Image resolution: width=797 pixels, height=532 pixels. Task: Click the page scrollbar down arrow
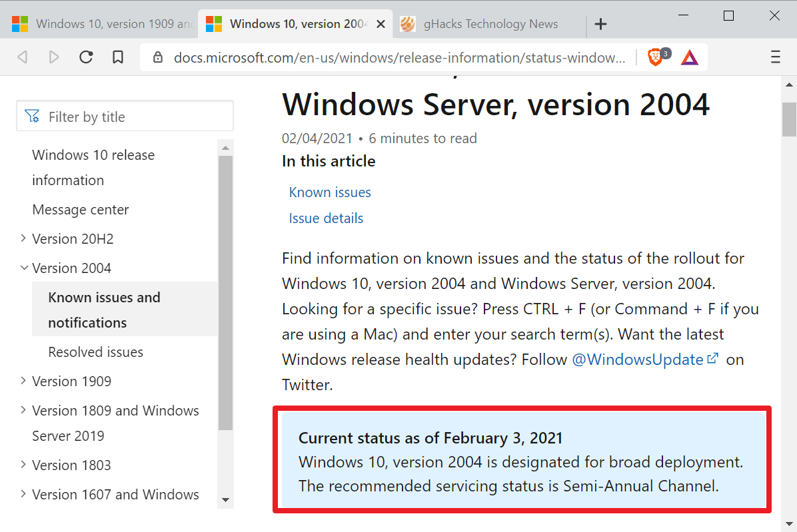pyautogui.click(x=789, y=524)
